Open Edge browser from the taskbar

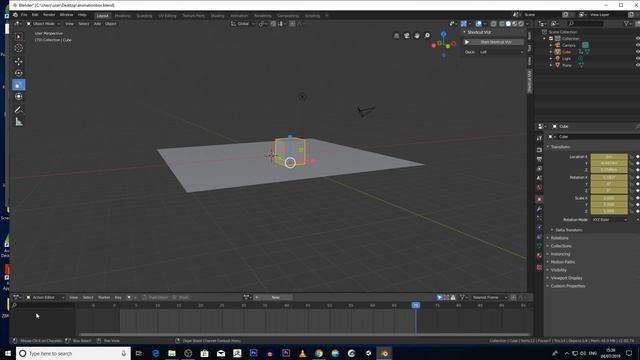156,353
